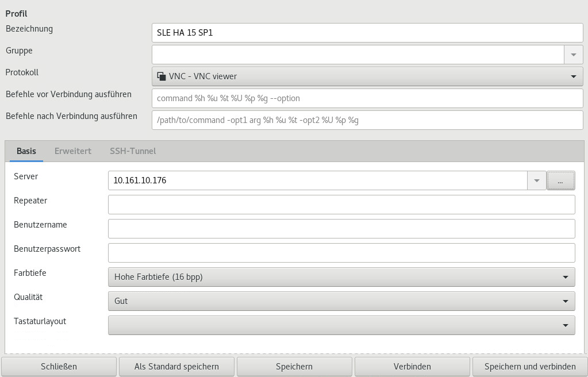Open the Tastaturlayout dropdown
The width and height of the screenshot is (588, 377).
click(x=341, y=325)
